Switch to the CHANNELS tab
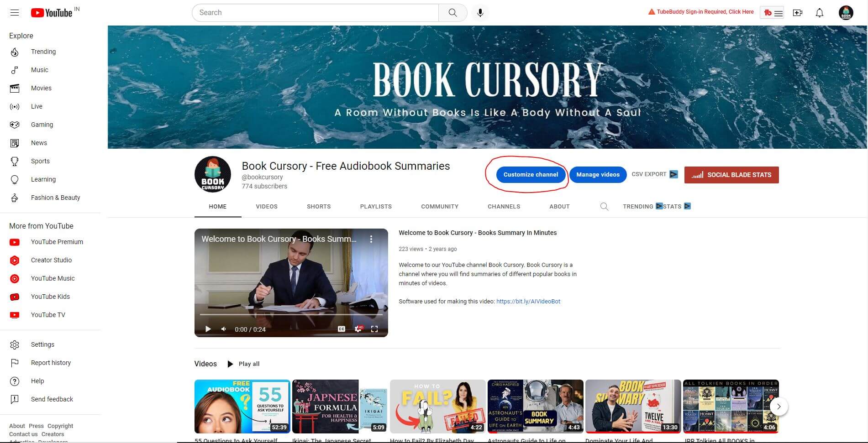The width and height of the screenshot is (868, 443). click(504, 207)
